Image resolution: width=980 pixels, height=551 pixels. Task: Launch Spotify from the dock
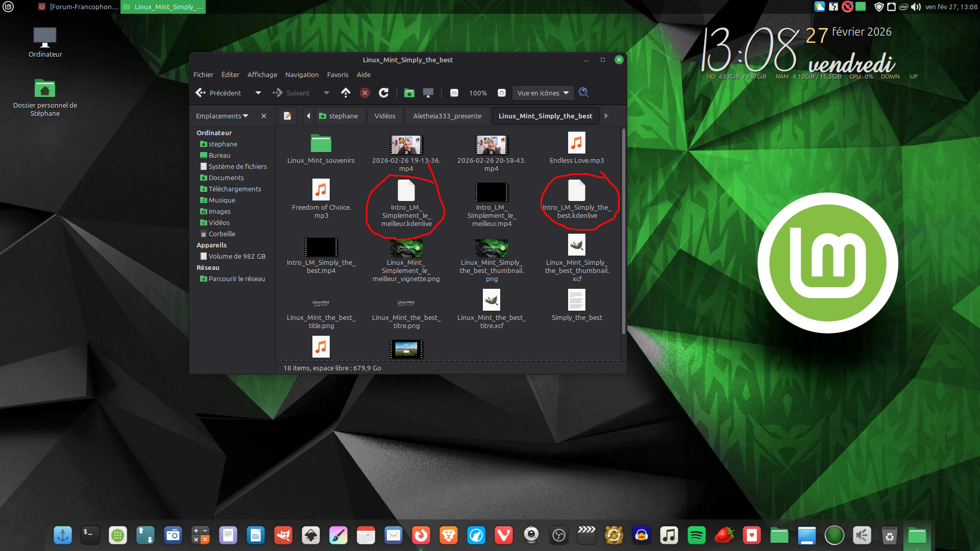point(697,535)
